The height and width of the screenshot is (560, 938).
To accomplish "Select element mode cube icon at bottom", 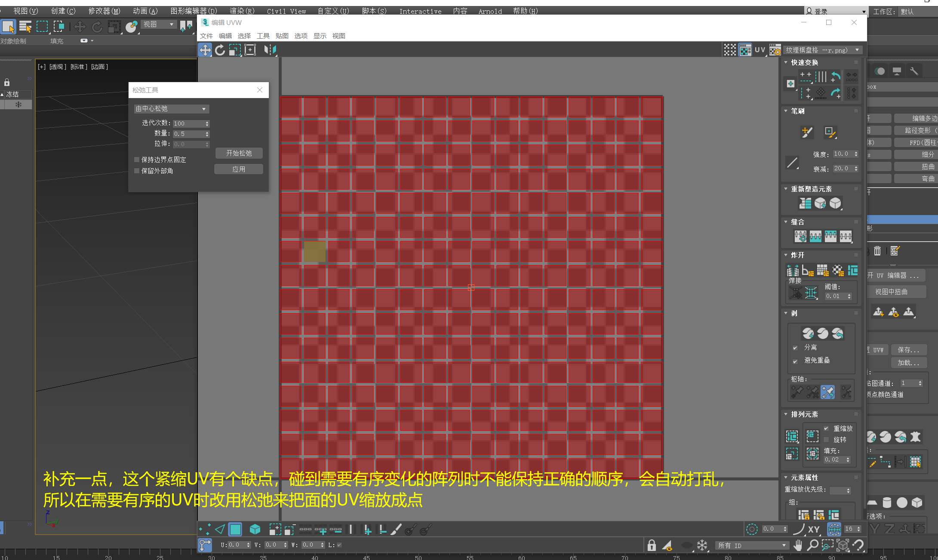I will coord(255,529).
